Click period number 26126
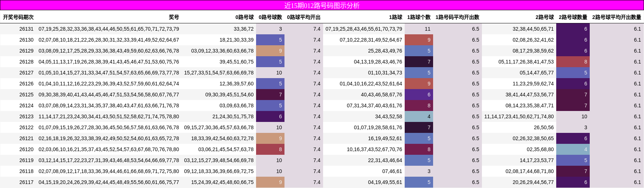 click(26, 84)
